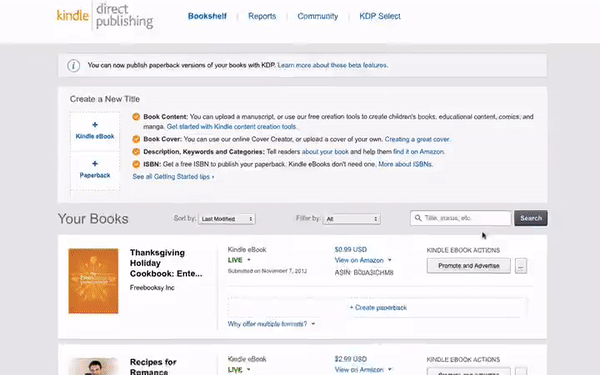Click View on Amazon for Thanksgiving cookbook
Viewport: 600px width, 375px height.
359,260
